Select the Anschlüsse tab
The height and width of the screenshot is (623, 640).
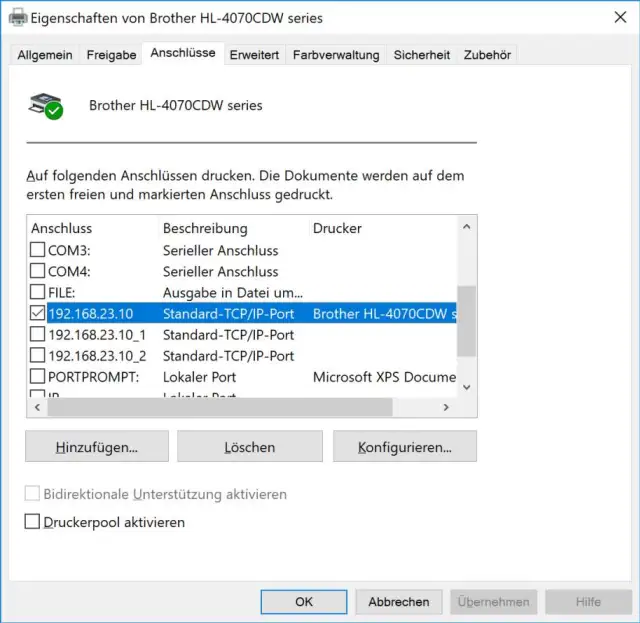[183, 53]
